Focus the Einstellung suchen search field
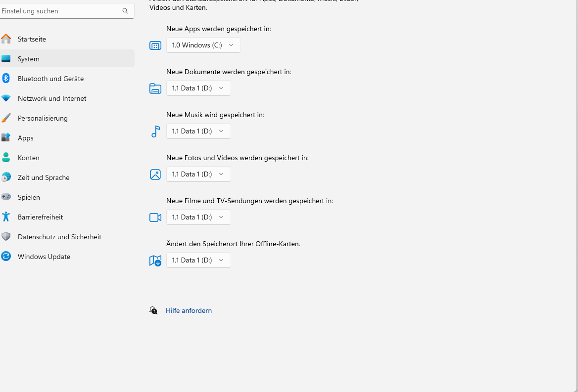 (67, 11)
